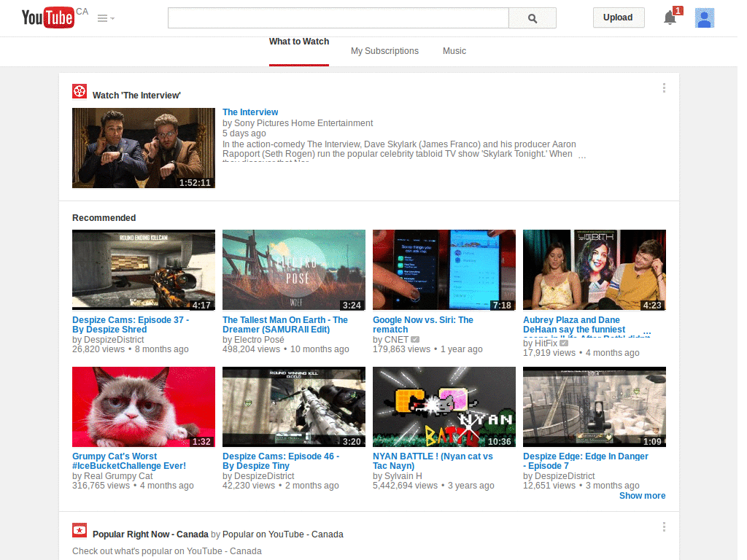
Task: Click film reel icon beside Watch 'The Interview'
Action: [80, 91]
